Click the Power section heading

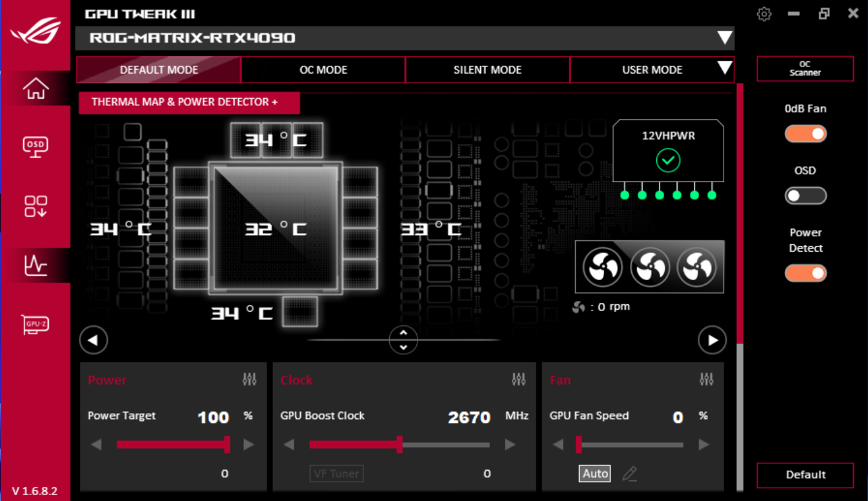[x=107, y=380]
